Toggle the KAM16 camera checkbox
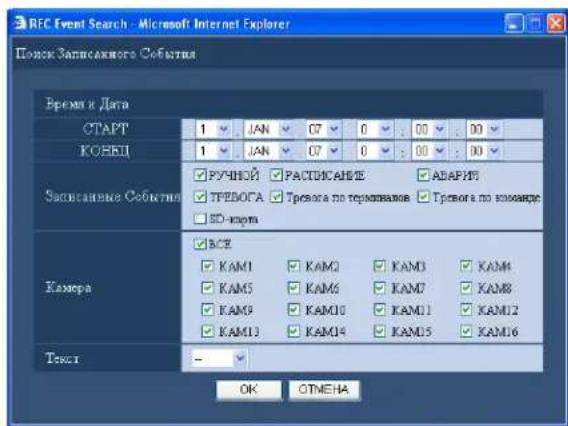 pos(466,331)
